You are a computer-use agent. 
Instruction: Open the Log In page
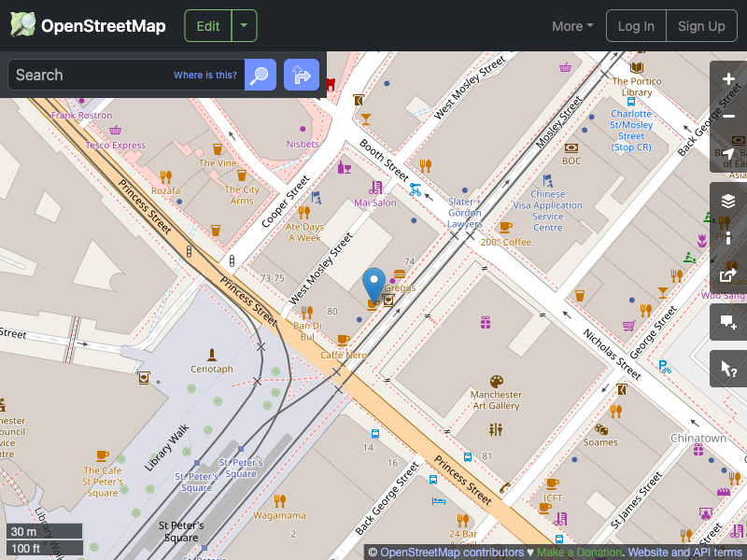[x=636, y=25]
